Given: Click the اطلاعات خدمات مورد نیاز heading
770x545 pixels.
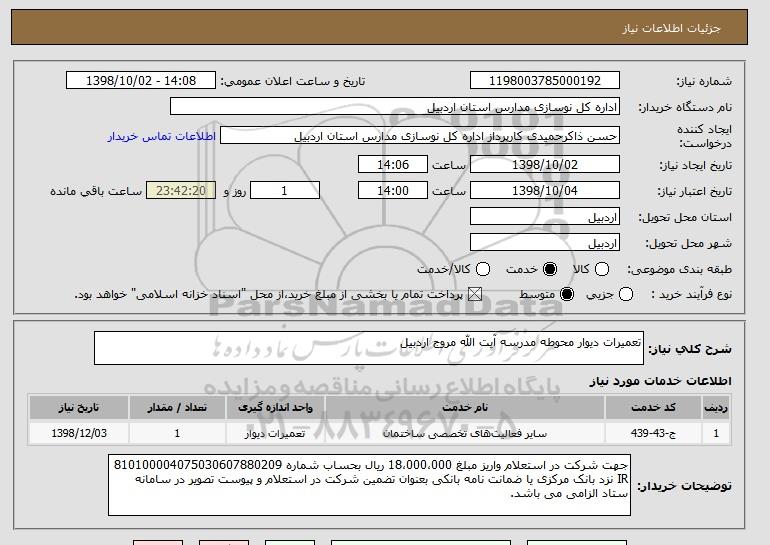Looking at the screenshot, I should [x=660, y=381].
